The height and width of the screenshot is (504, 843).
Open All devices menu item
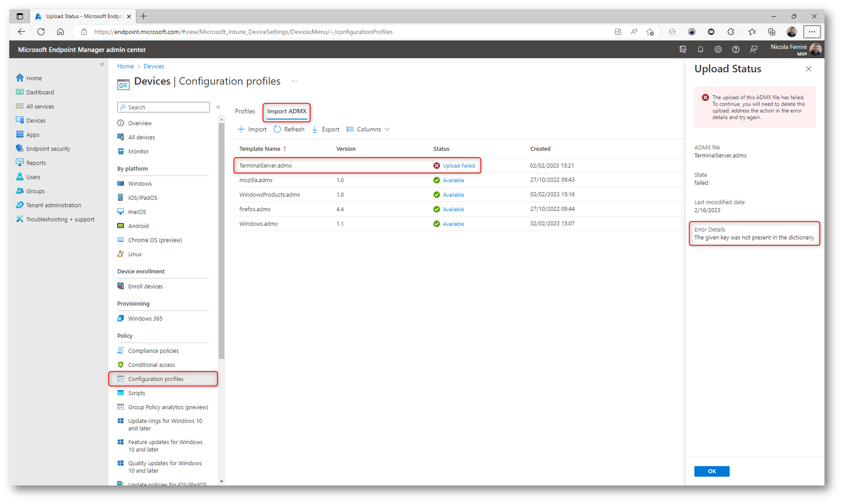[x=141, y=137]
